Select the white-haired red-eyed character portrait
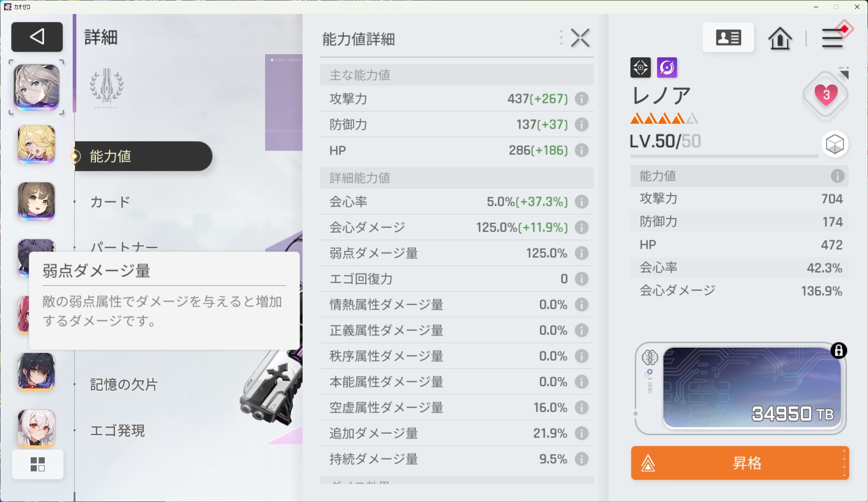This screenshot has height=502, width=868. (x=37, y=427)
